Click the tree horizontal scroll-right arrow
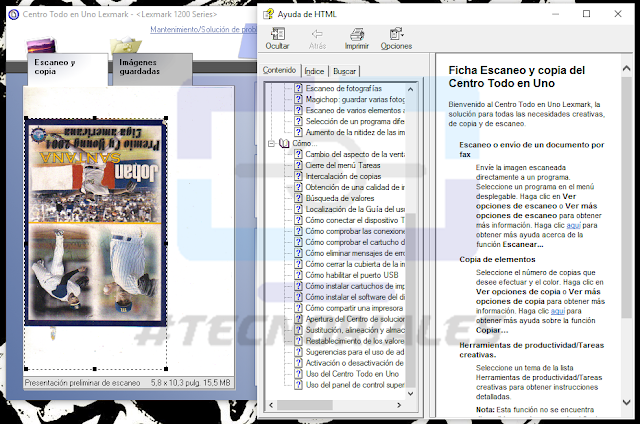The width and height of the screenshot is (640, 424). point(399,405)
